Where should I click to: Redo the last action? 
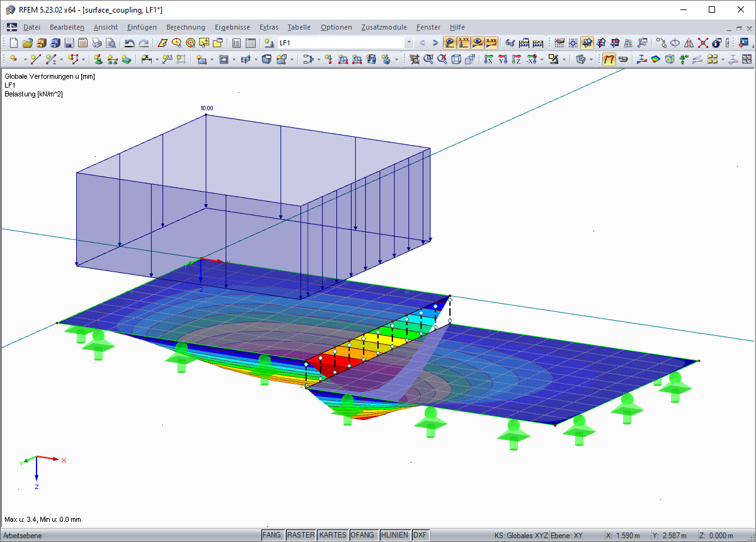[144, 43]
